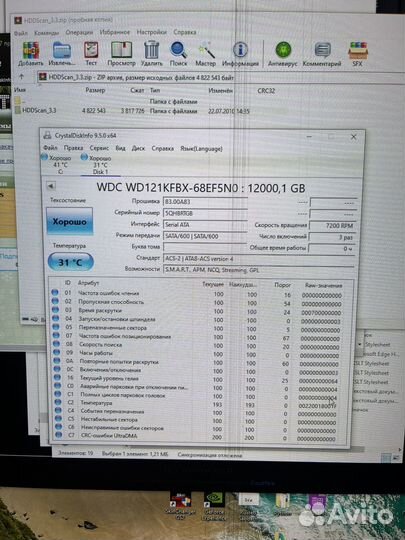This screenshot has width=405, height=540.
Task: Select attribute C5 Нестабильные сектора row
Action: pyautogui.click(x=197, y=420)
